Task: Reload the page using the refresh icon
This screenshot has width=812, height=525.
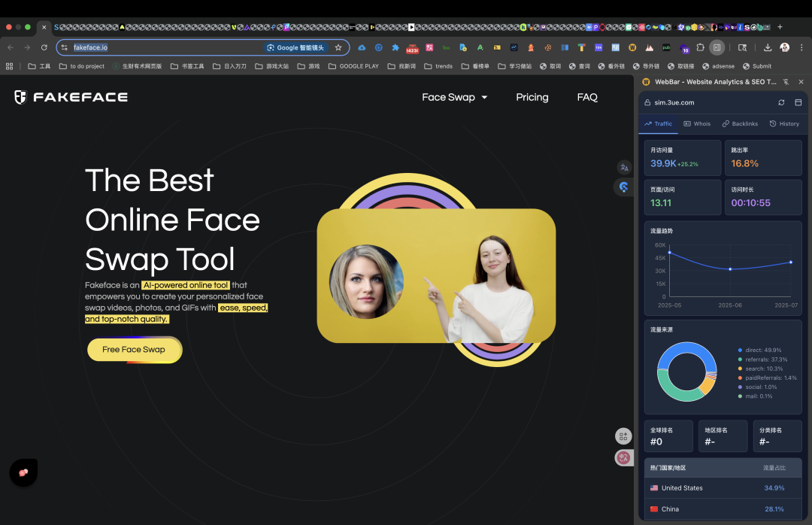Action: click(x=44, y=47)
